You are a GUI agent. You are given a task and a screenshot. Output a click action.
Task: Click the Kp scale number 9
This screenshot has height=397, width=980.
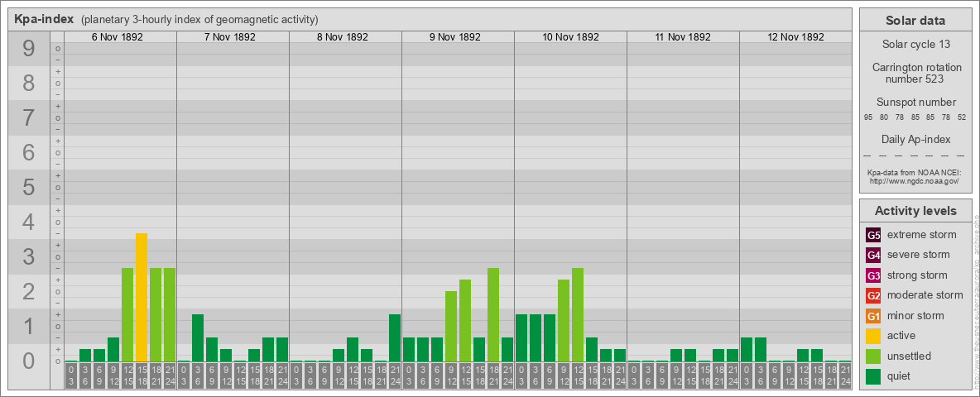(x=28, y=48)
